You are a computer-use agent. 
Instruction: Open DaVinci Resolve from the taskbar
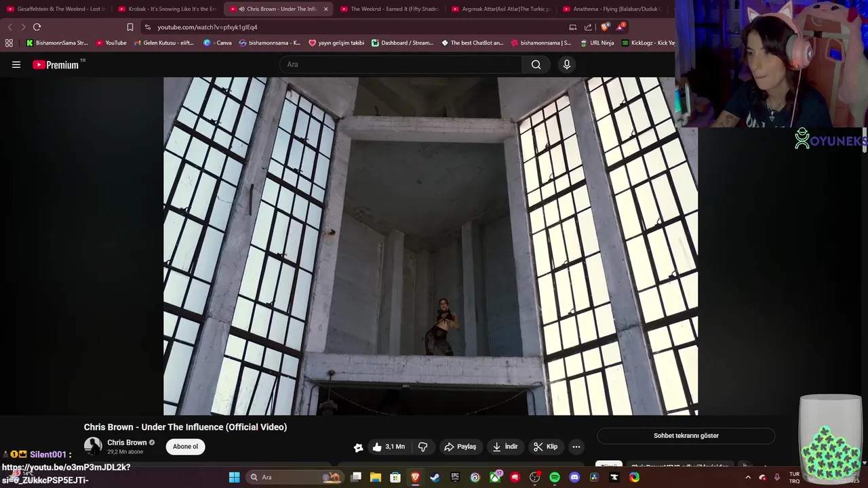point(595,477)
